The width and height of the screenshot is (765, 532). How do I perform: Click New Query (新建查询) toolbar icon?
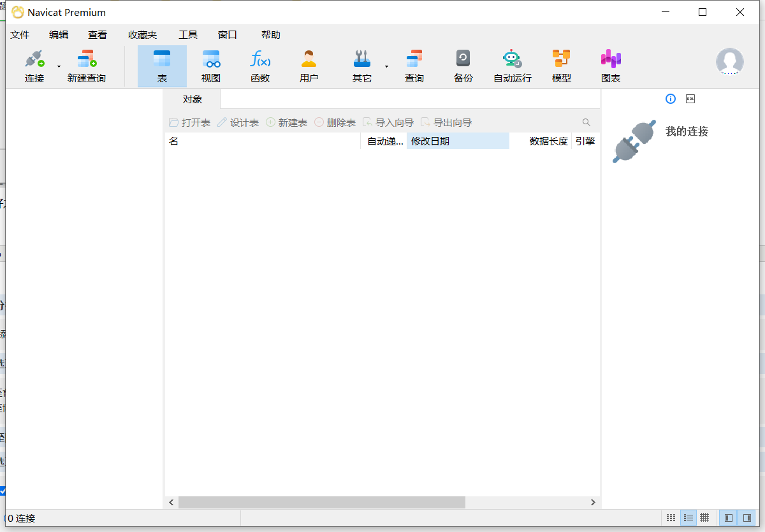click(x=87, y=59)
